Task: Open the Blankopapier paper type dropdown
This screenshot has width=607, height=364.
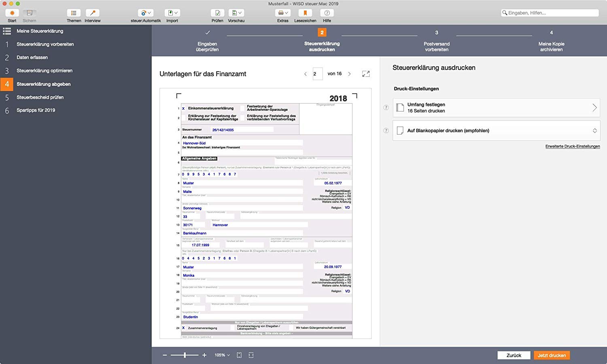Action: pos(496,131)
